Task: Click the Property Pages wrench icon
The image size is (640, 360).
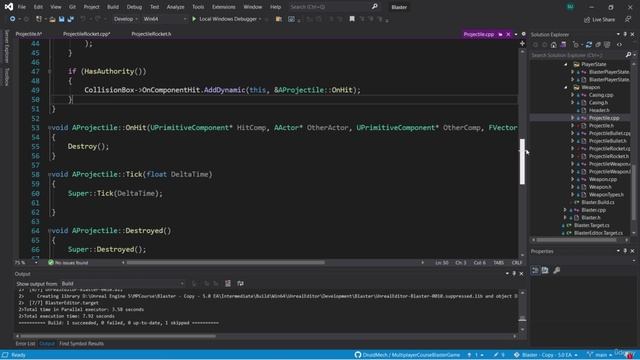Action: pyautogui.click(x=556, y=270)
